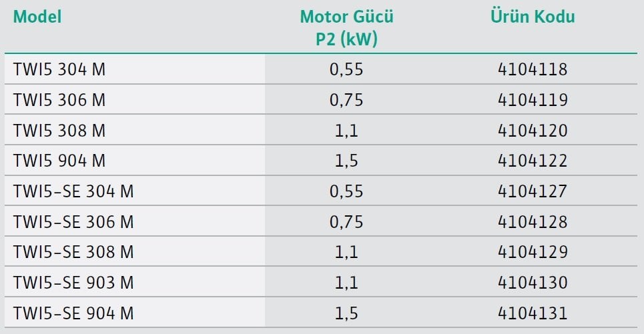Viewport: 644px width, 334px height.
Task: Select the TWI5-SE 903 M row
Action: [321, 282]
